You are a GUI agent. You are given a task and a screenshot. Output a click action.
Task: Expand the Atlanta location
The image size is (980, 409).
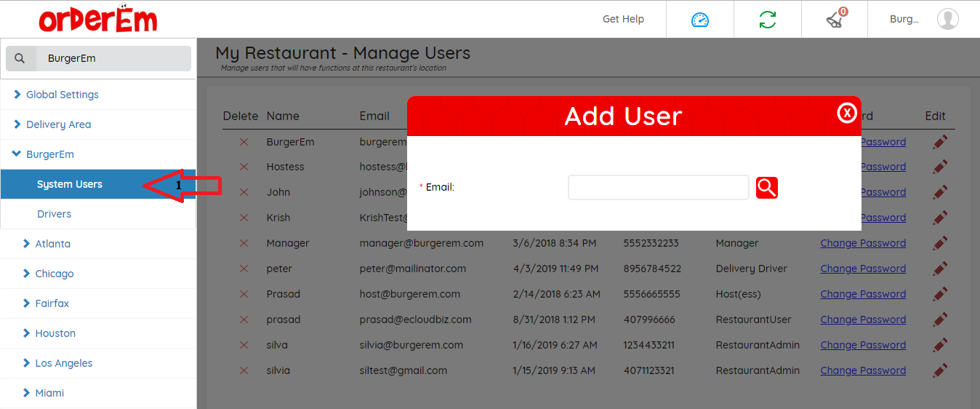52,244
